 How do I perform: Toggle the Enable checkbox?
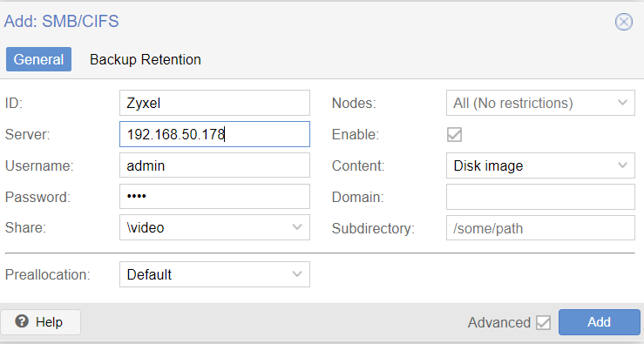pyautogui.click(x=454, y=135)
